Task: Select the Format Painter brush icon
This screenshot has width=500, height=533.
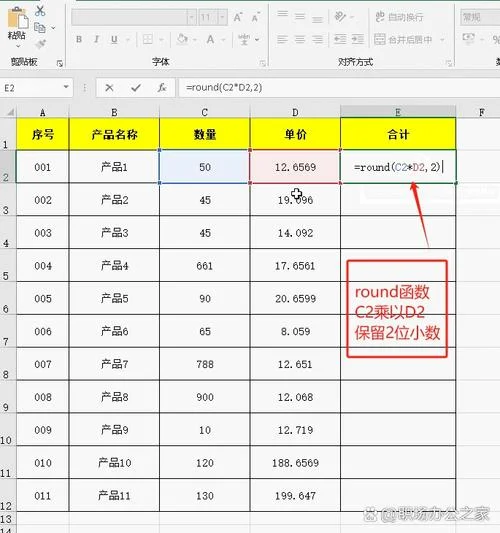Action: [40, 44]
